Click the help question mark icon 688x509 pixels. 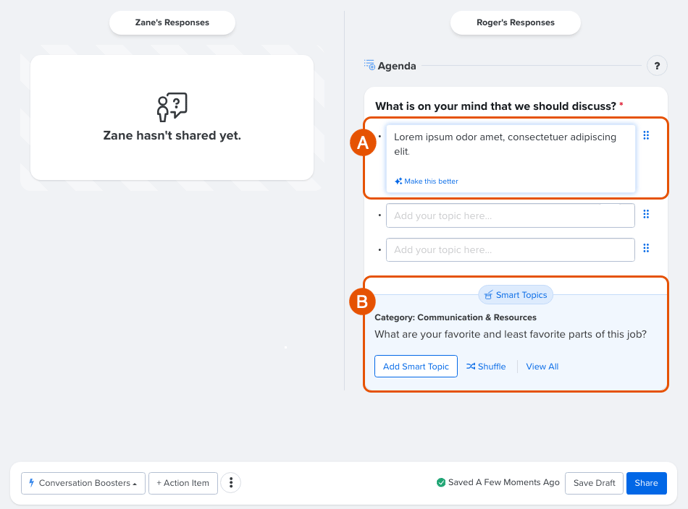coord(656,66)
